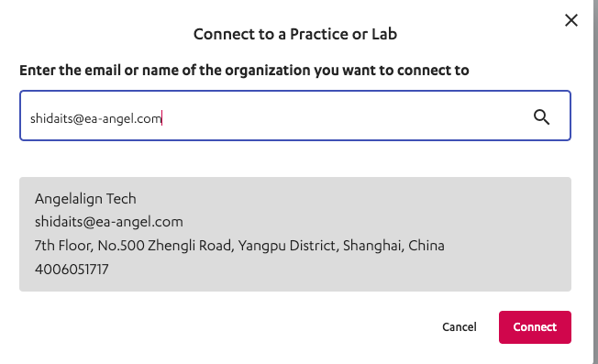This screenshot has width=598, height=364.
Task: Click the Zhengli Road address line
Action: [239, 246]
